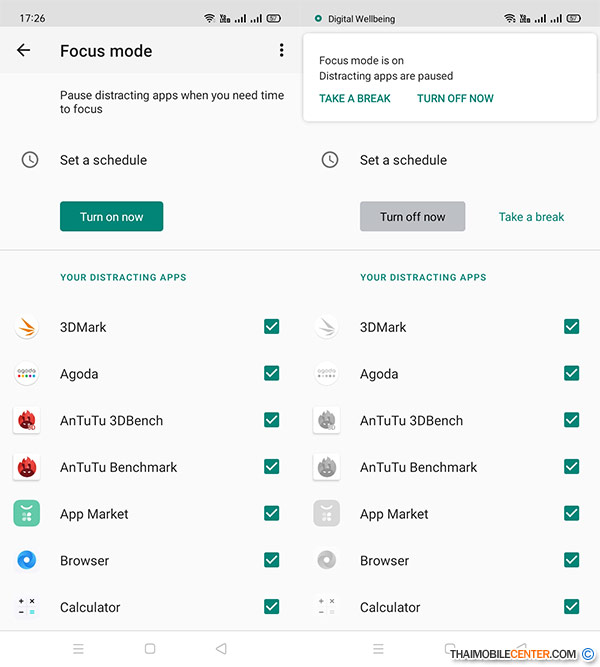
Task: Open the three-dot overflow menu
Action: (281, 51)
